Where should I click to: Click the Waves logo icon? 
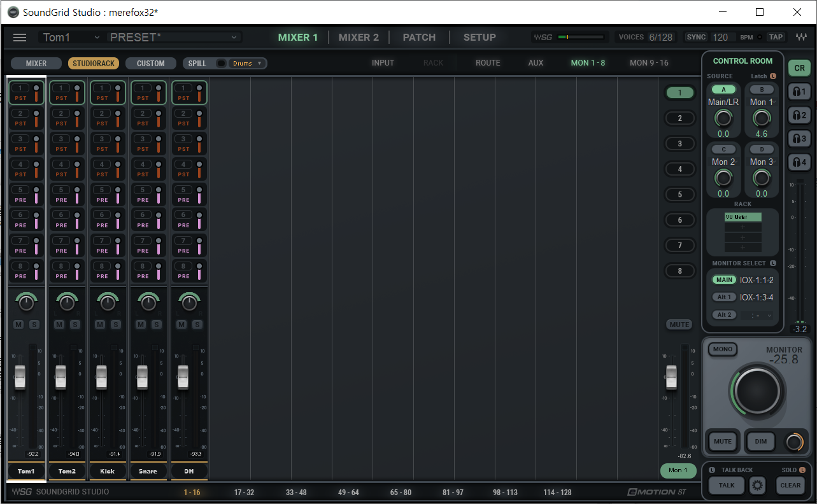(x=801, y=38)
